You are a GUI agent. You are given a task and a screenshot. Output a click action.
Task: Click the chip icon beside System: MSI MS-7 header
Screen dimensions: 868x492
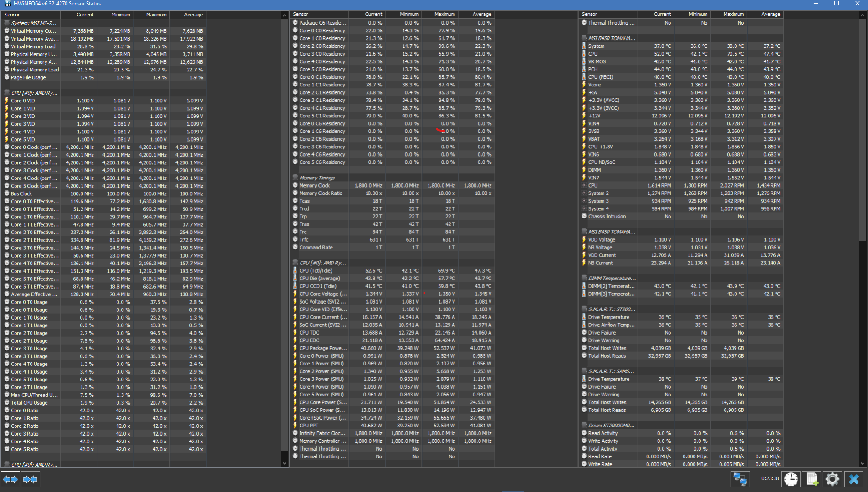(x=6, y=23)
